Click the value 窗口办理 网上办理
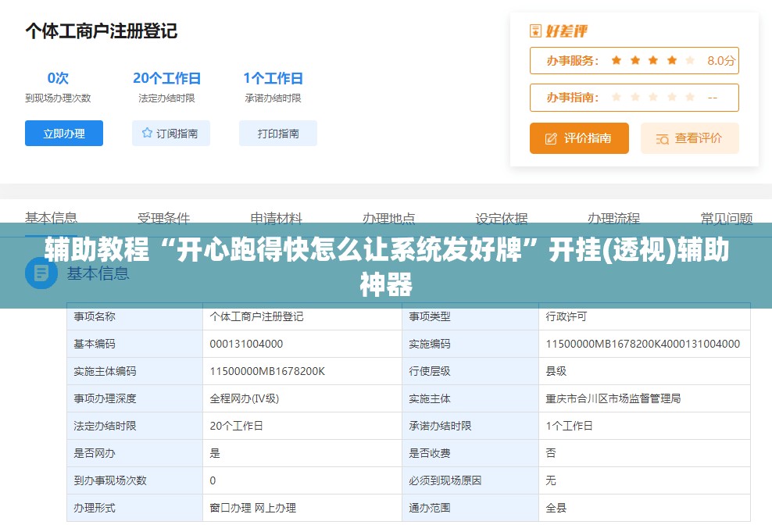 (x=253, y=508)
